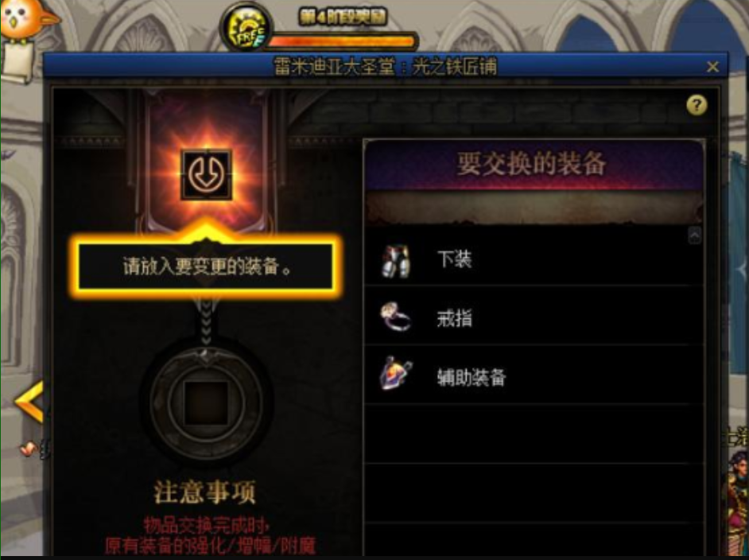The image size is (749, 560).
Task: Select the 戒指 list entry
Action: [533, 316]
